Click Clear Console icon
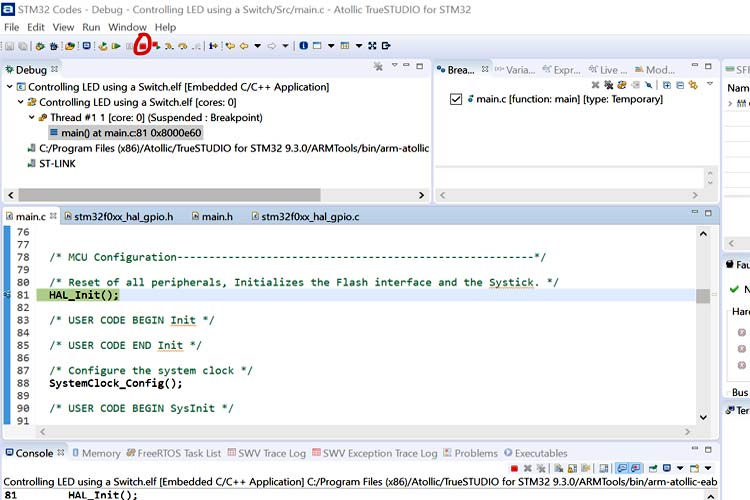 [x=559, y=468]
